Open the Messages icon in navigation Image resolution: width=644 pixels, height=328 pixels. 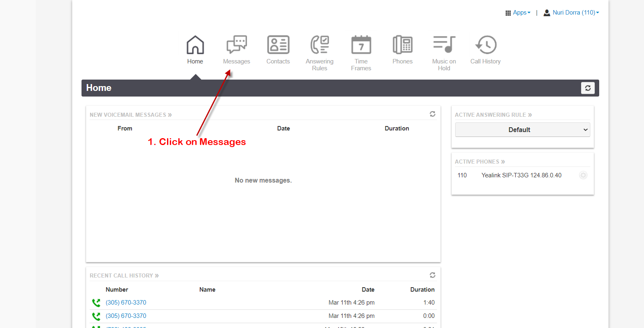(x=237, y=45)
